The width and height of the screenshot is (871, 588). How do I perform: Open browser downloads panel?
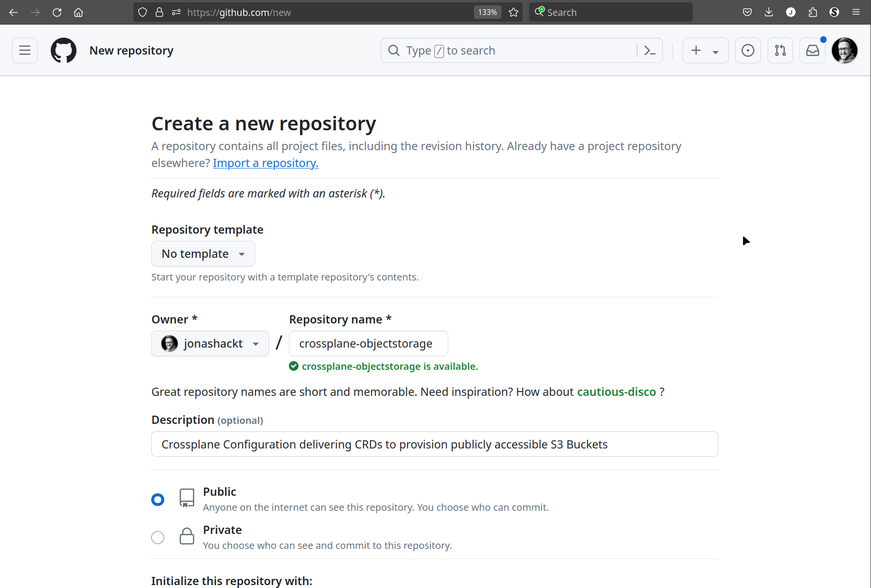[x=769, y=13]
